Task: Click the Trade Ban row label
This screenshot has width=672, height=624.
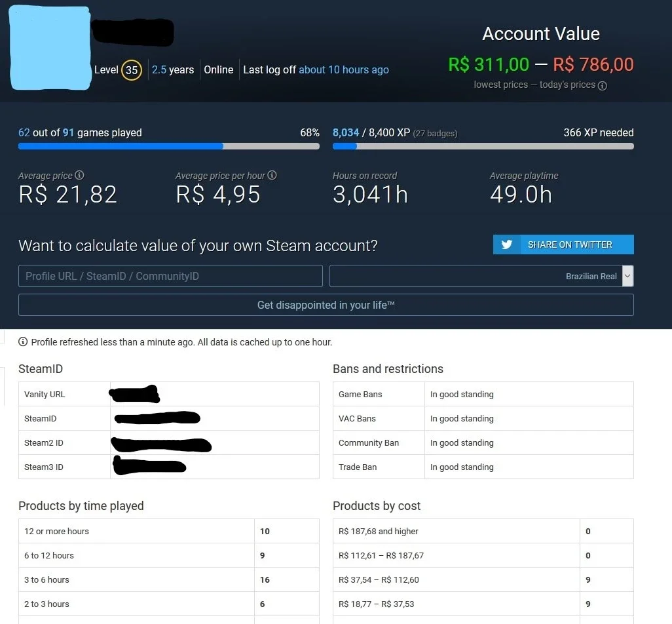Action: click(358, 467)
